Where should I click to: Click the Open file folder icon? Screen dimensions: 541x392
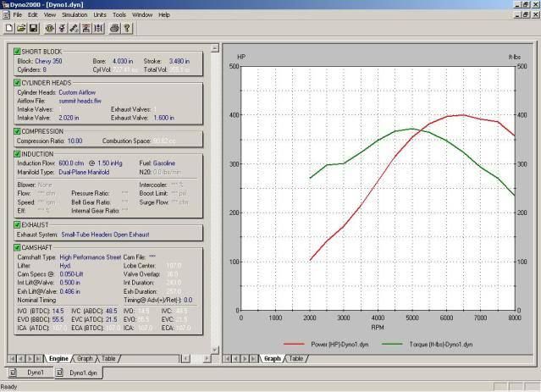(x=21, y=28)
